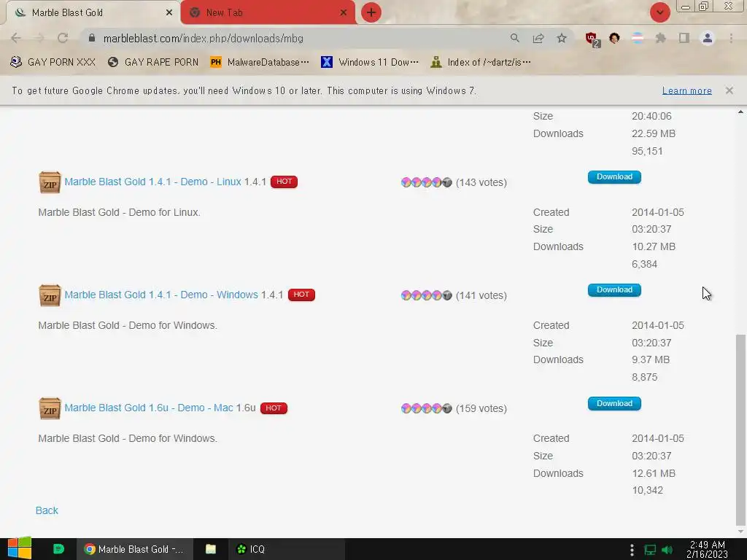
Task: Dismiss the Chrome update notification bar
Action: coord(729,90)
